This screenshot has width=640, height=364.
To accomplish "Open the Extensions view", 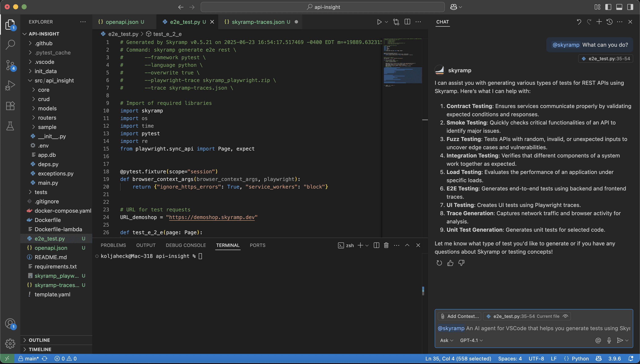I will pyautogui.click(x=10, y=106).
